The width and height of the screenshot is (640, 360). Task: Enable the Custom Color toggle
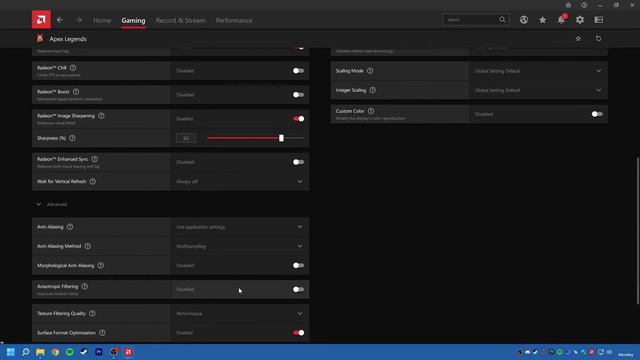point(597,114)
